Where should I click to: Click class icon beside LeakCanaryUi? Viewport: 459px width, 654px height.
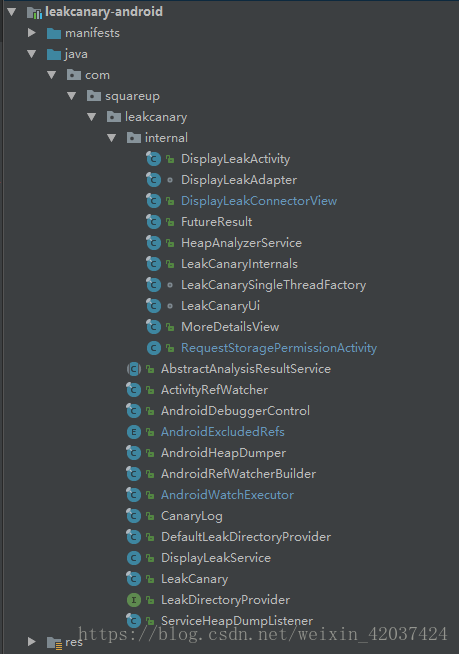pos(154,306)
